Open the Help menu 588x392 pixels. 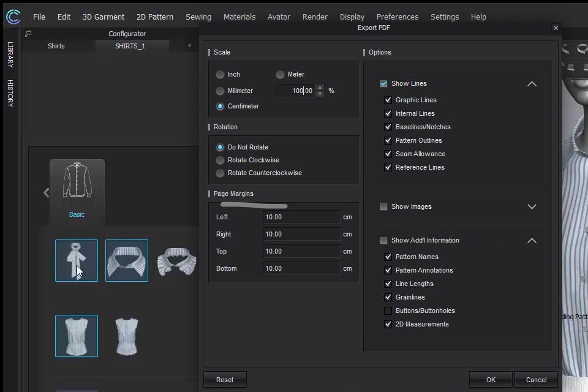click(x=478, y=17)
